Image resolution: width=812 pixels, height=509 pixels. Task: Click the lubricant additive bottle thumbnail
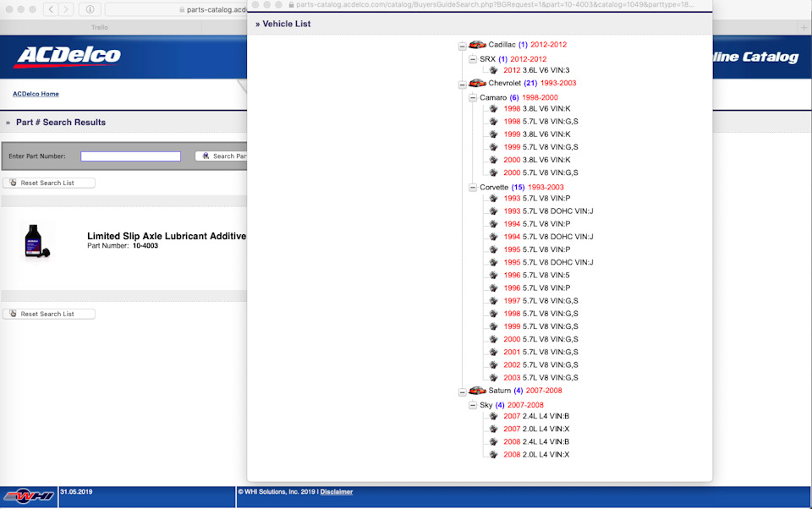point(36,241)
